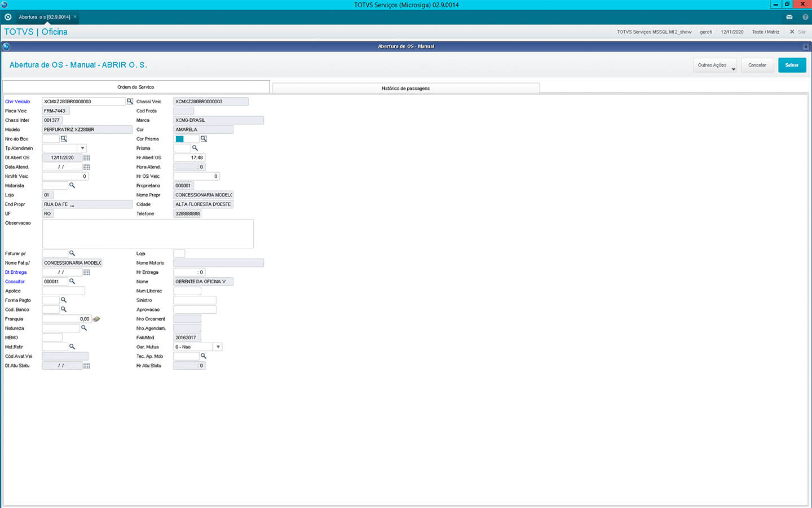The height and width of the screenshot is (508, 812).
Task: Open calendar picker for Dt Entrega
Action: (87, 273)
